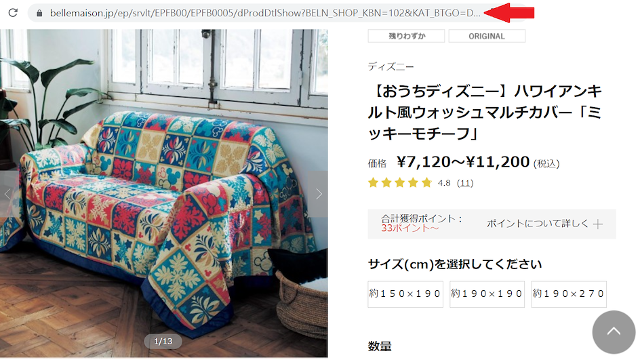This screenshot has height=364, width=640.
Task: Open ポイントについて詳しく details
Action: pos(538,224)
